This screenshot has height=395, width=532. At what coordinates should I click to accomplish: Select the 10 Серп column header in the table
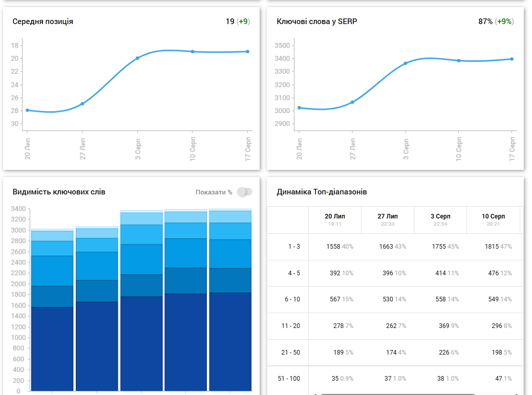coord(493,220)
